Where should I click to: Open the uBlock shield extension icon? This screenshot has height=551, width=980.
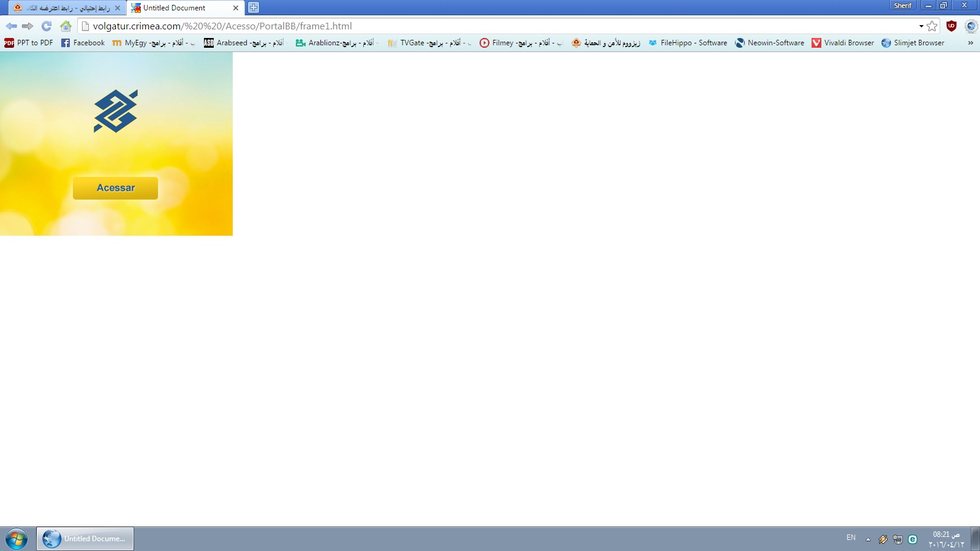951,26
